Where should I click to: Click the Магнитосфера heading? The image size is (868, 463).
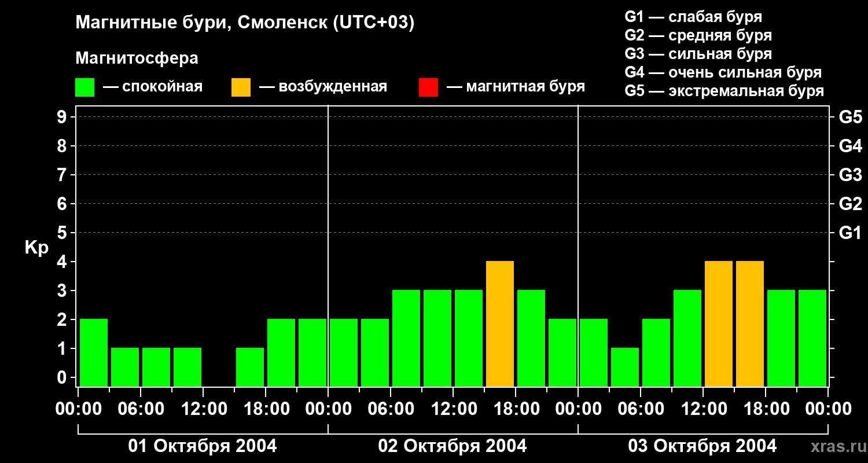click(x=137, y=58)
